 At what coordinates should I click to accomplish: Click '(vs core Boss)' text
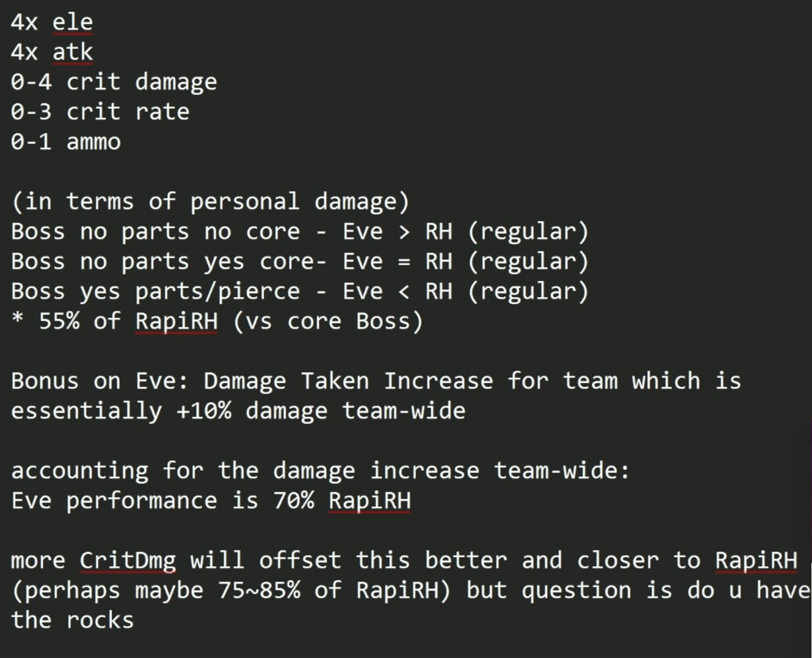[328, 321]
